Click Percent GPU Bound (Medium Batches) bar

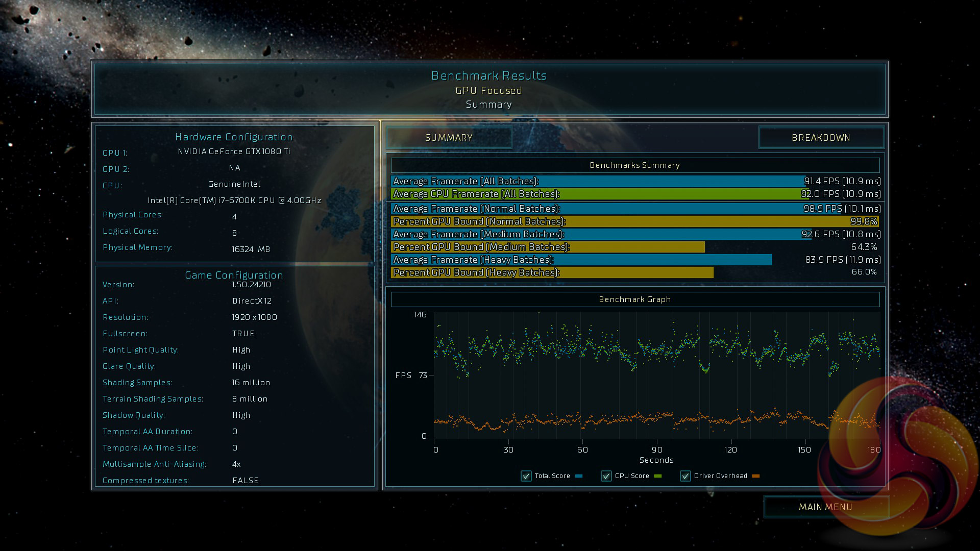click(547, 247)
